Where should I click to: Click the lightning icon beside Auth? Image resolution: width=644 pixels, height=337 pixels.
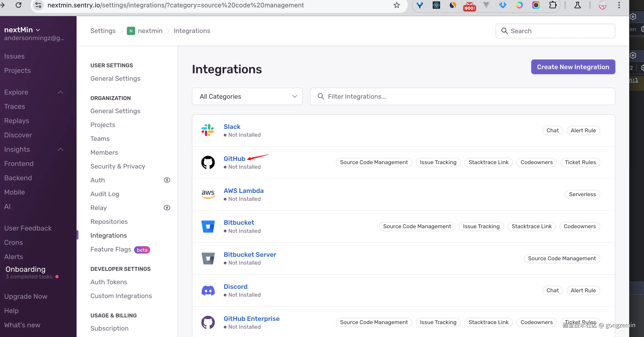(x=167, y=180)
